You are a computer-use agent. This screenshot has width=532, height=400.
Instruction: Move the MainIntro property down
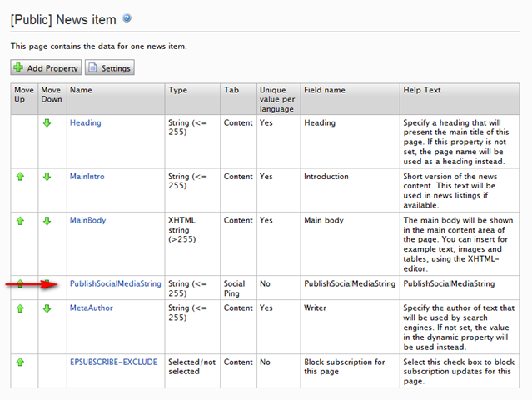point(47,177)
